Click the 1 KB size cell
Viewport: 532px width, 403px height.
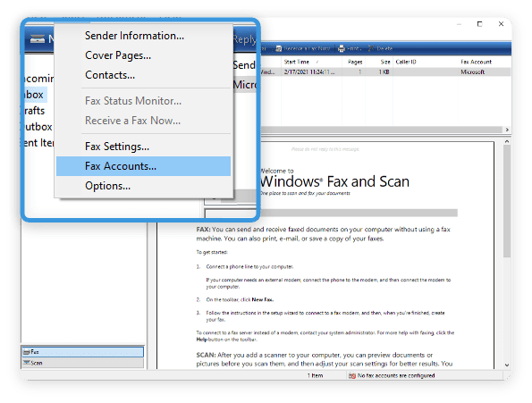pos(384,71)
